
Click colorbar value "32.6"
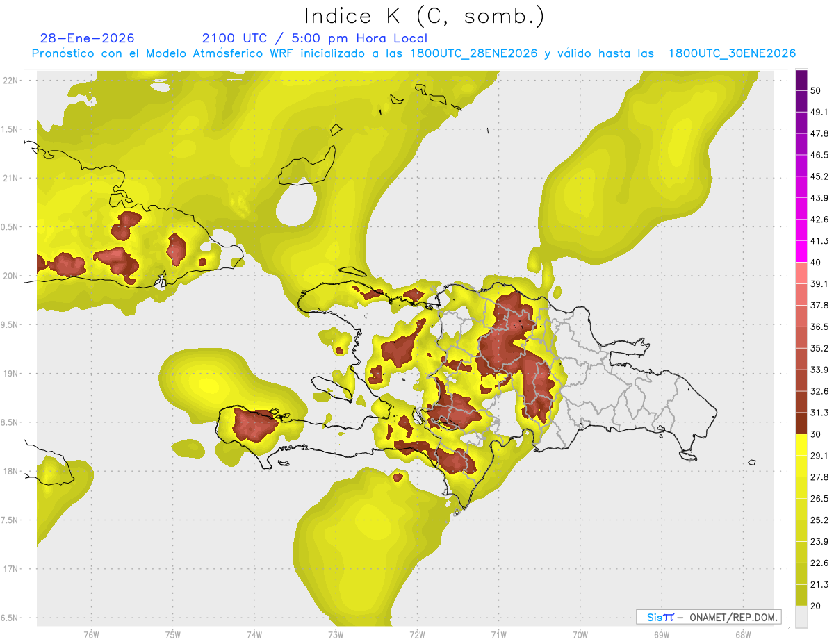819,391
